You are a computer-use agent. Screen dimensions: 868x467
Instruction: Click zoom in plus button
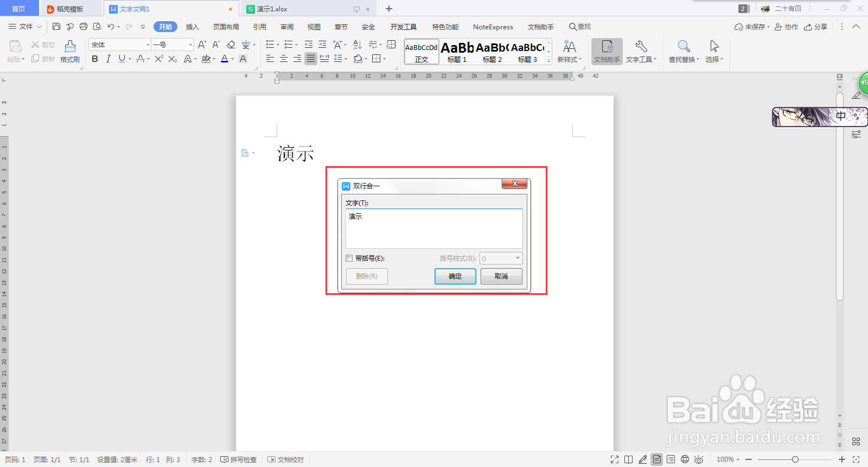pos(842,459)
